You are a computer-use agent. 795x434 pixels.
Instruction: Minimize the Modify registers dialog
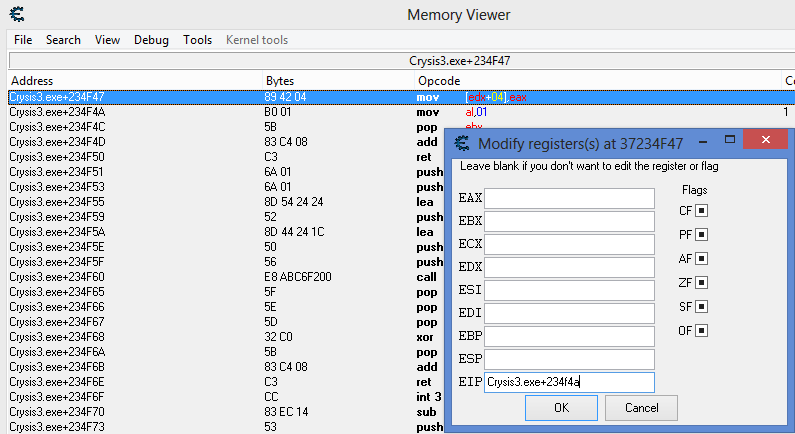[x=703, y=141]
